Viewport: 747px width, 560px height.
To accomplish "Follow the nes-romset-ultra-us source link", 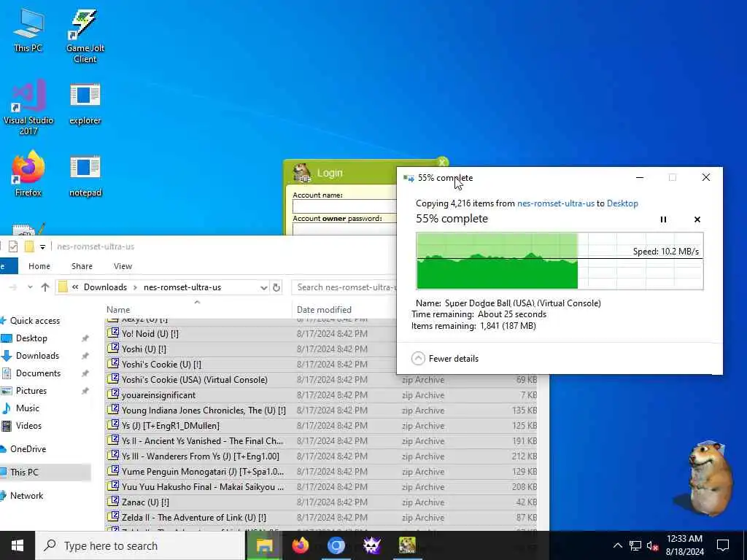I will click(x=555, y=203).
